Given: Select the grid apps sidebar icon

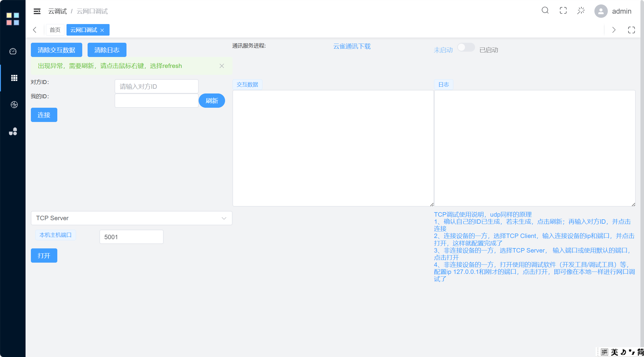Looking at the screenshot, I should [x=14, y=78].
